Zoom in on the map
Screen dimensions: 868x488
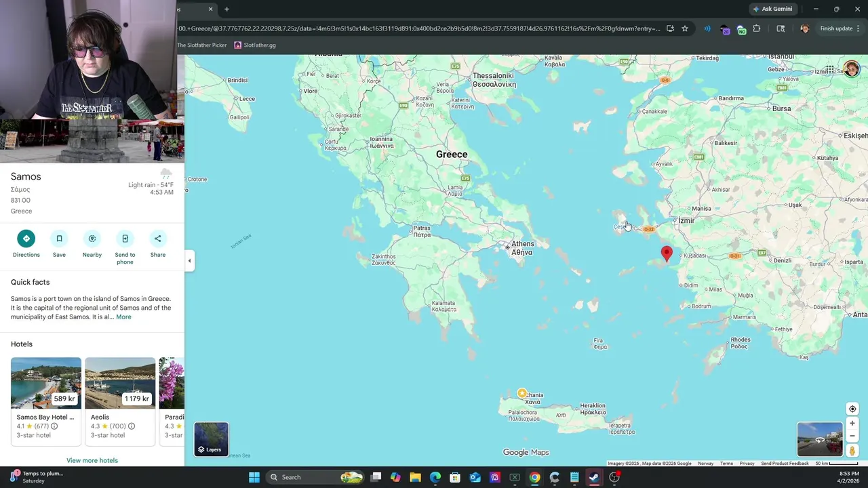tap(852, 424)
